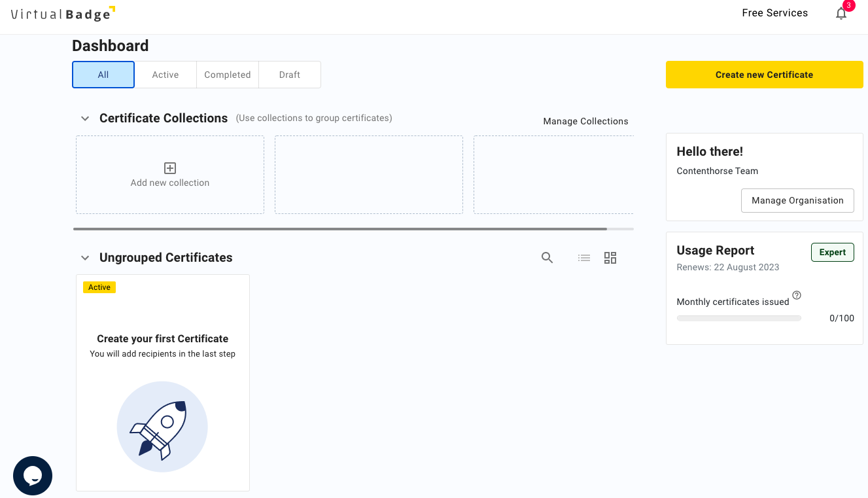This screenshot has height=498, width=868.
Task: Switch certificates to grid view
Action: tap(610, 258)
